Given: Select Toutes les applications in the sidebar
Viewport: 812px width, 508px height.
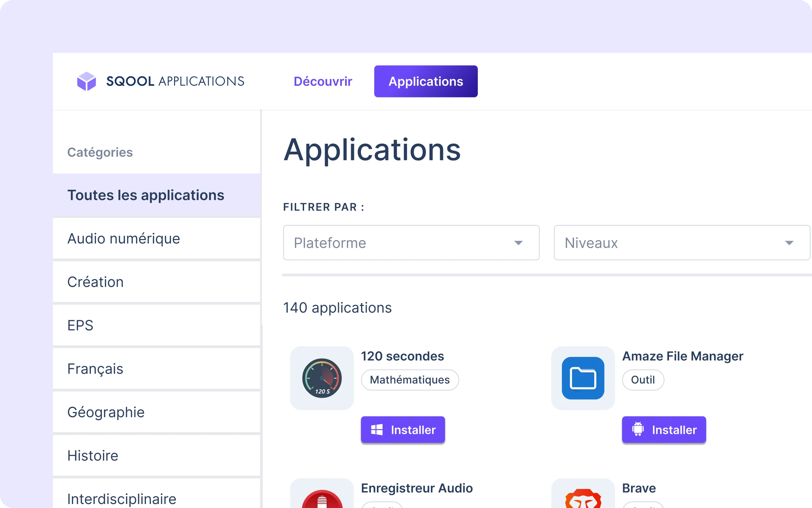Looking at the screenshot, I should tap(146, 195).
